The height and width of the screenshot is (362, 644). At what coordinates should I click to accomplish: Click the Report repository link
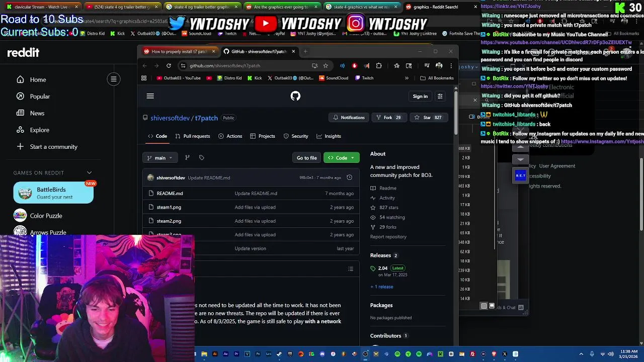pyautogui.click(x=388, y=237)
